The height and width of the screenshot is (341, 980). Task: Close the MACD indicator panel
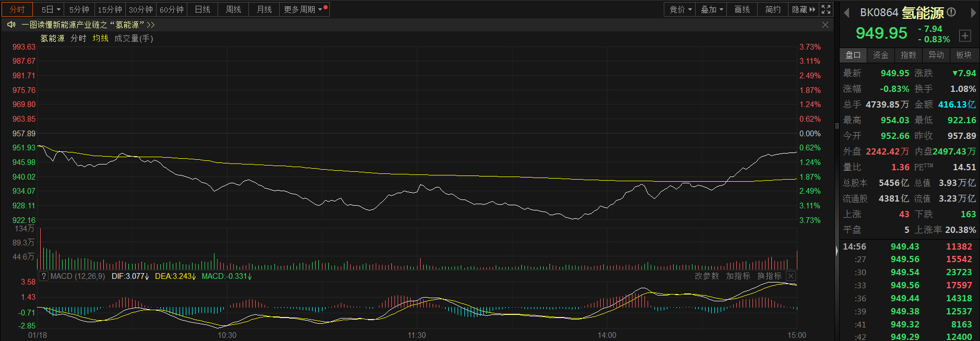tap(791, 276)
